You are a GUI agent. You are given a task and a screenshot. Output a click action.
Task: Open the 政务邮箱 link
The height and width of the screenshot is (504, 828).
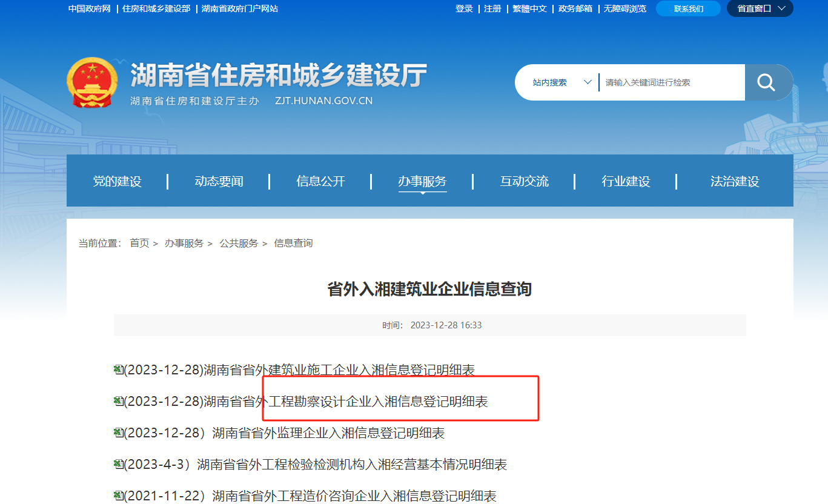(575, 8)
